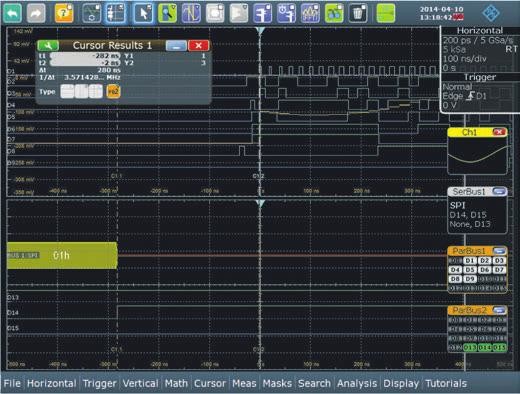520x394 pixels.
Task: Click the Trigger settings label panel
Action: tap(480, 92)
